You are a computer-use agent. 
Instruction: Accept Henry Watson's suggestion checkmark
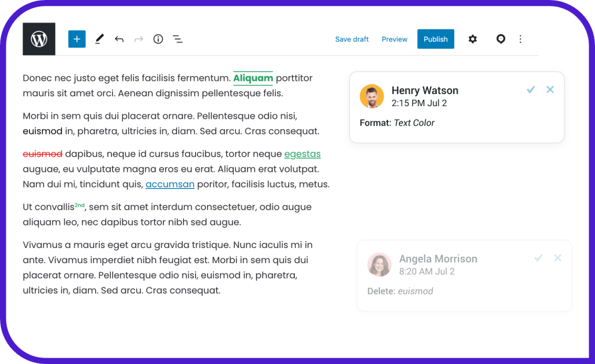pyautogui.click(x=531, y=89)
